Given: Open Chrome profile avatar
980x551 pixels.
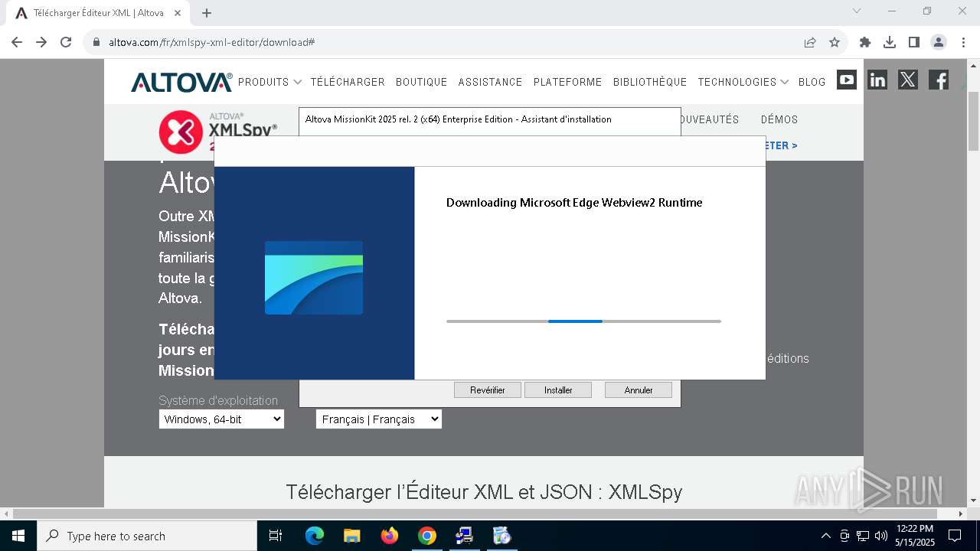Looking at the screenshot, I should tap(939, 42).
